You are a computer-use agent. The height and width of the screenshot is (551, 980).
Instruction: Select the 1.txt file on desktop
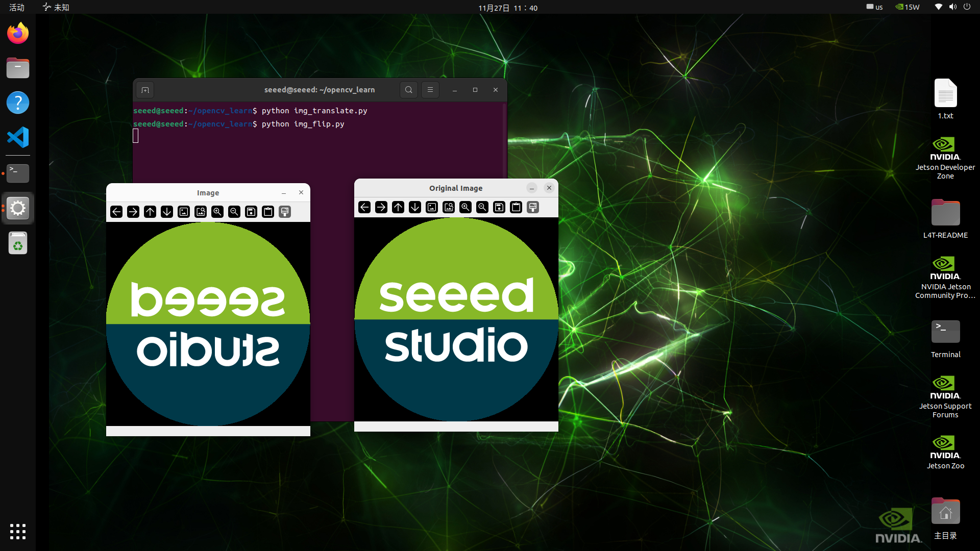coord(945,99)
